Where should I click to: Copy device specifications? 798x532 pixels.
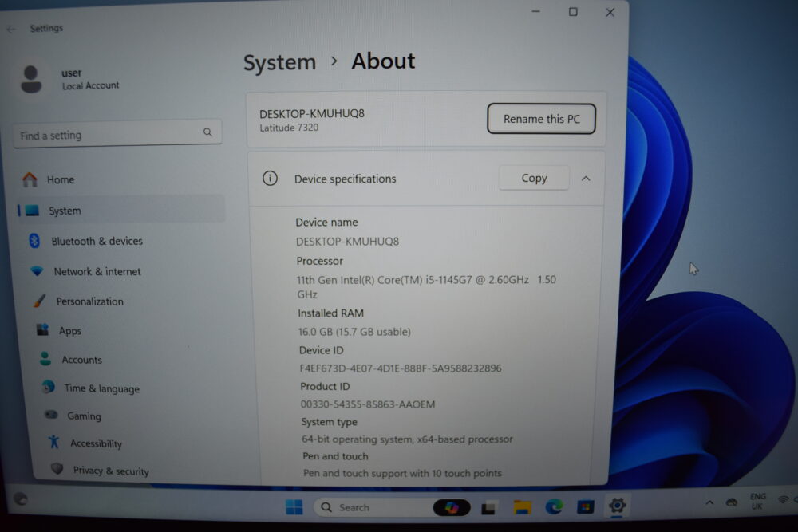pos(534,178)
